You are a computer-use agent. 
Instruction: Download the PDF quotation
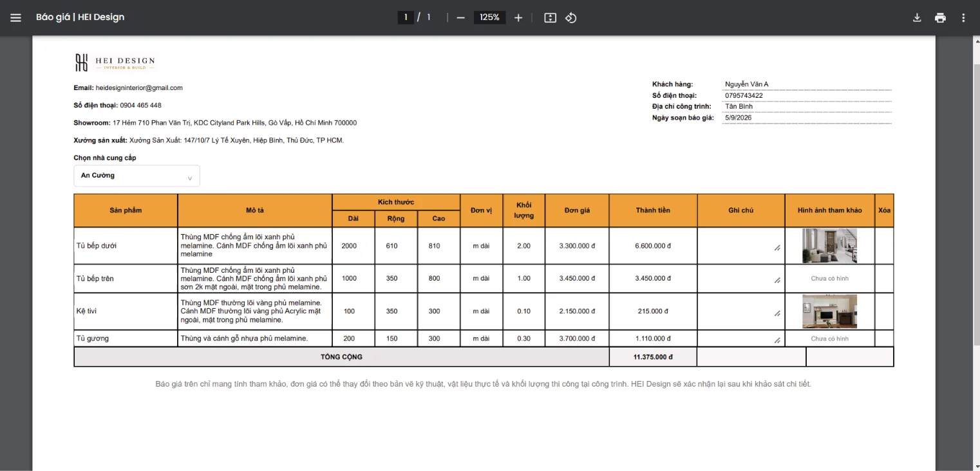[917, 17]
